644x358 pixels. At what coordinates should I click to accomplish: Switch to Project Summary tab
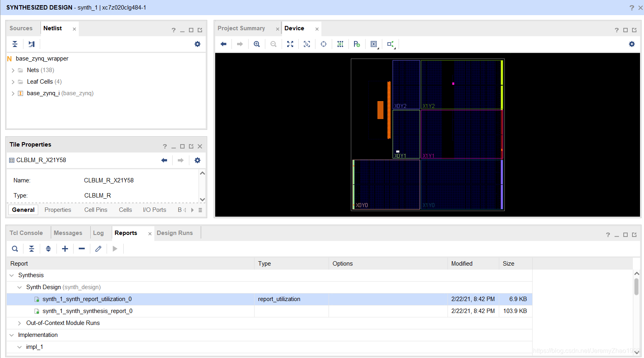(x=241, y=28)
